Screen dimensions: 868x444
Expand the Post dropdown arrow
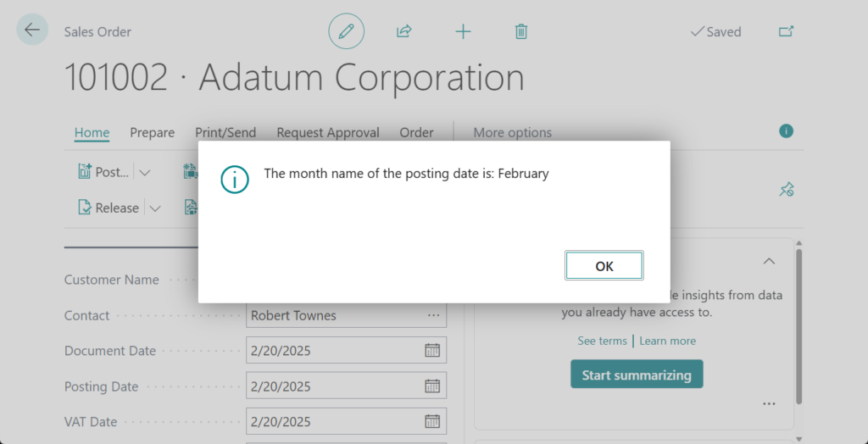coord(145,172)
